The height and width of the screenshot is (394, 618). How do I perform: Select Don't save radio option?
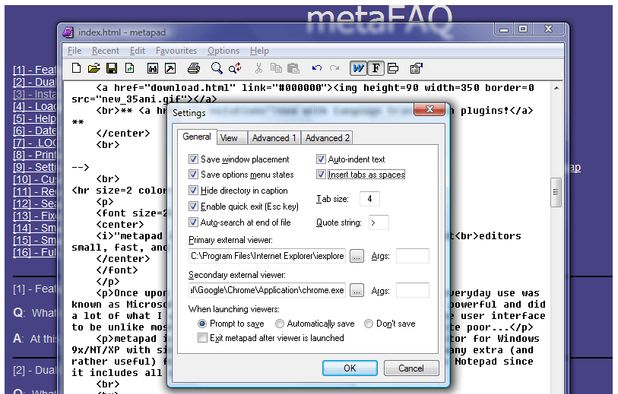(369, 324)
